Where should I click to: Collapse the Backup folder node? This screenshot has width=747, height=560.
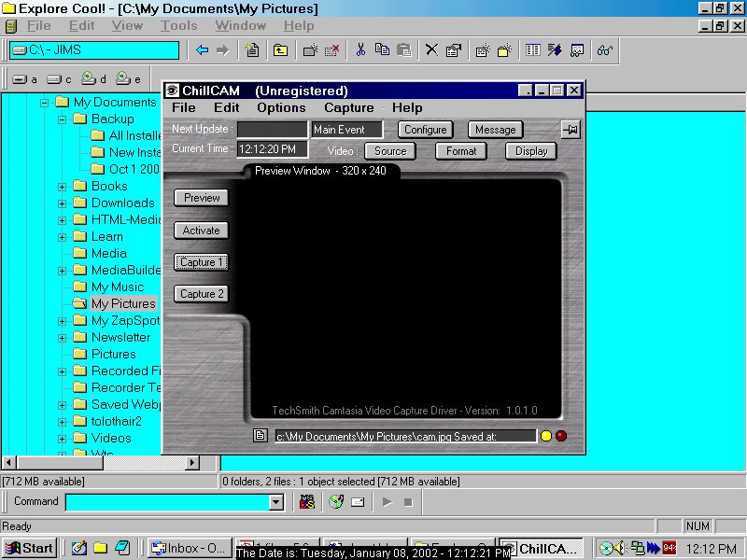62,119
